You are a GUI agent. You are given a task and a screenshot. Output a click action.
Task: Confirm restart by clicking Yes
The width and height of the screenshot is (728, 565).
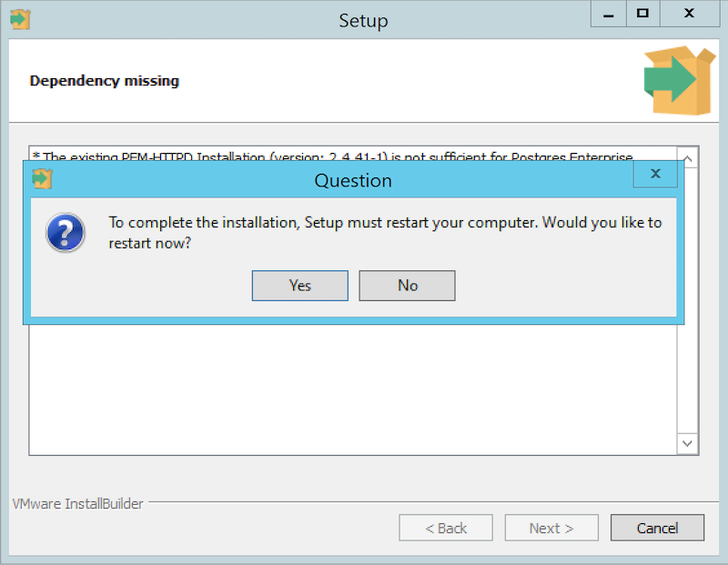point(300,286)
